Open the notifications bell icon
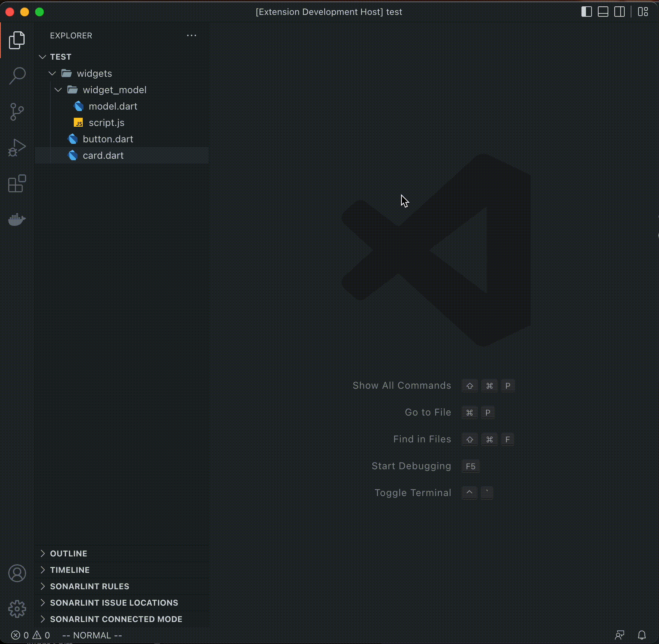The height and width of the screenshot is (644, 659). point(642,635)
